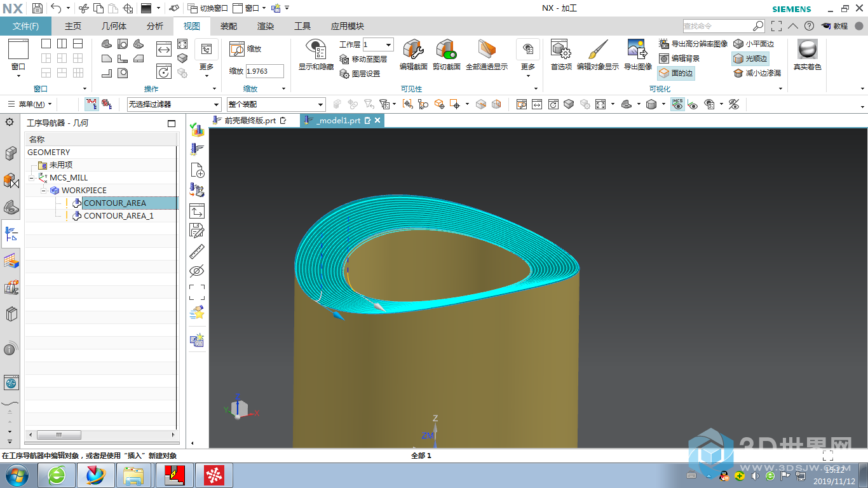The image size is (868, 488).
Task: Toggle 面的边 (Face Edges) option
Action: coord(676,73)
